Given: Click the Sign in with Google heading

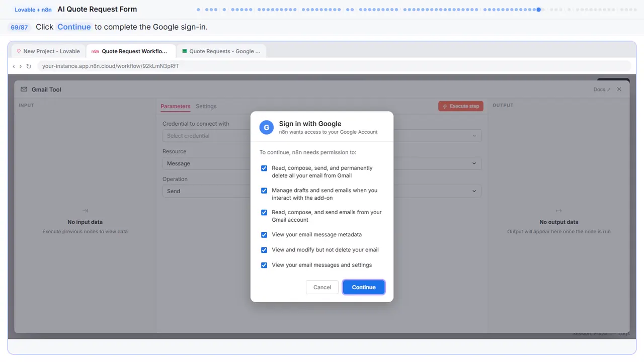Looking at the screenshot, I should click(x=310, y=124).
